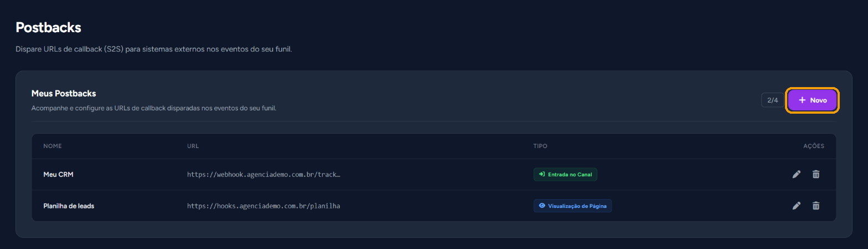Image resolution: width=868 pixels, height=249 pixels.
Task: Click the webhook.agenciademo.com.br URL
Action: point(263,174)
